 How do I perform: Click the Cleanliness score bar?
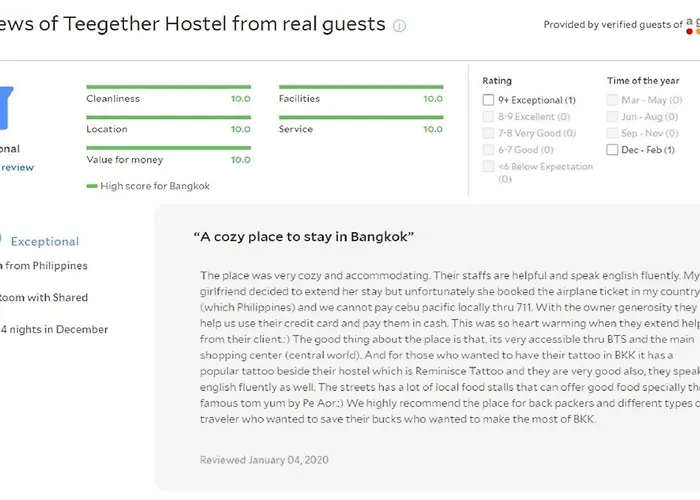(x=169, y=87)
